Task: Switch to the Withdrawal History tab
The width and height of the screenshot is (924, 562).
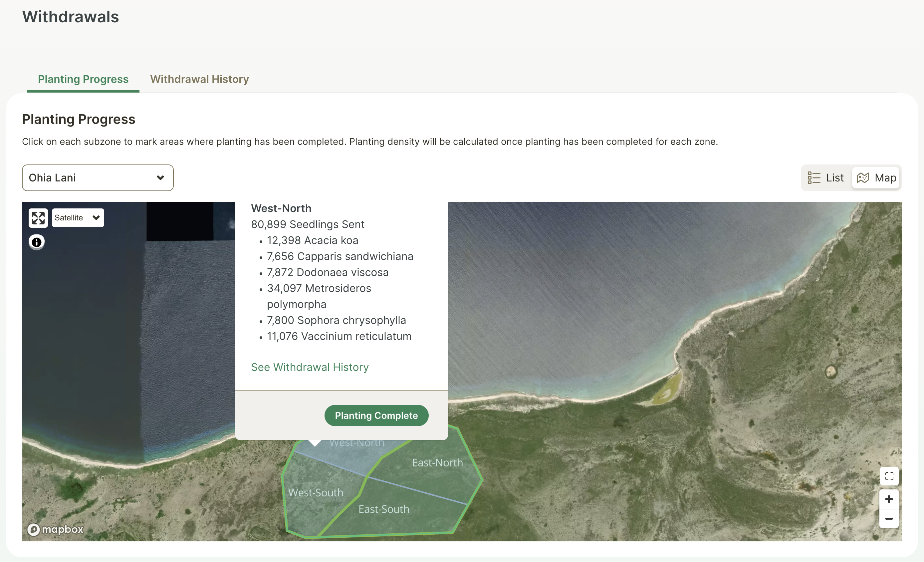Action: click(x=199, y=79)
